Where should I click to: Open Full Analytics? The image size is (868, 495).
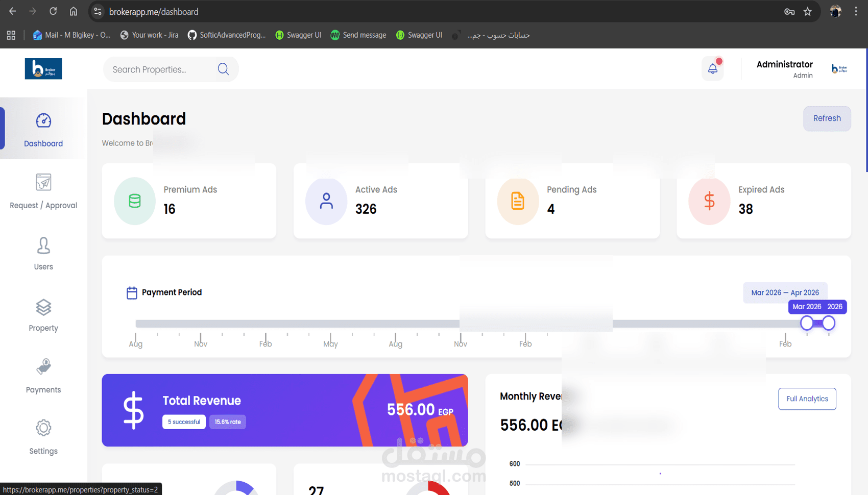tap(807, 399)
